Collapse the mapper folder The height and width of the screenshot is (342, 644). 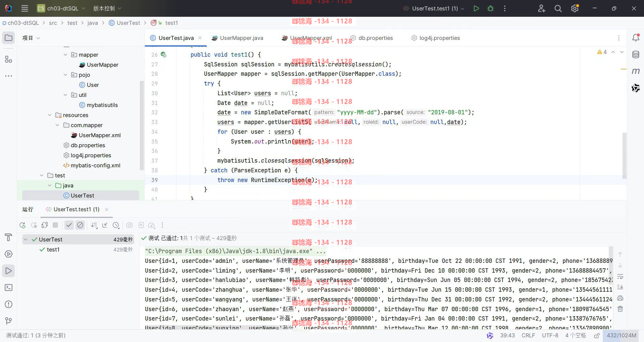pos(65,55)
